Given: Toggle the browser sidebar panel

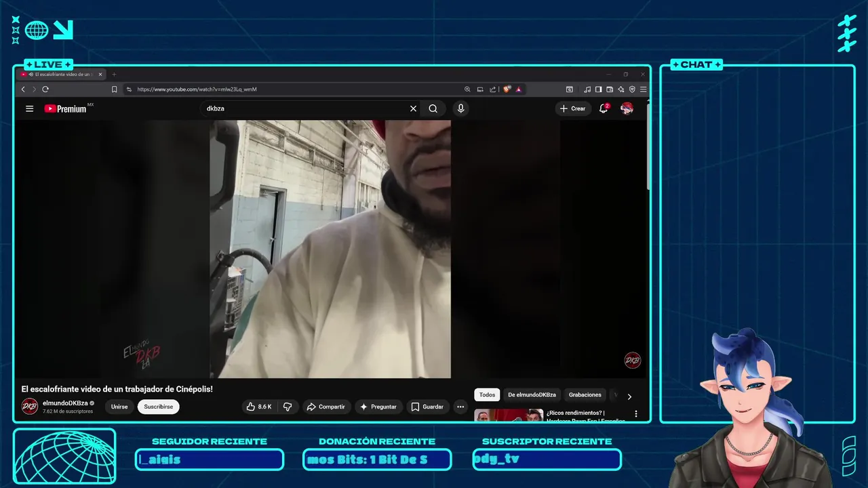Looking at the screenshot, I should click(598, 89).
